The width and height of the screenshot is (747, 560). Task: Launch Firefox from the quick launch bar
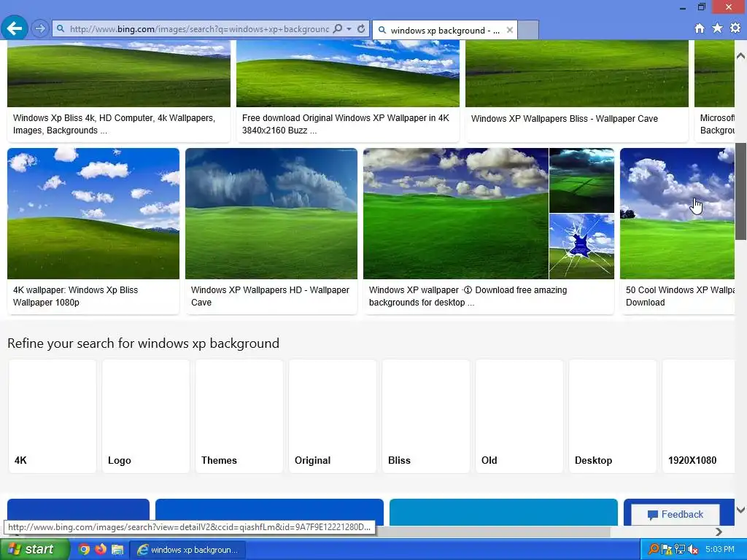[x=101, y=549]
